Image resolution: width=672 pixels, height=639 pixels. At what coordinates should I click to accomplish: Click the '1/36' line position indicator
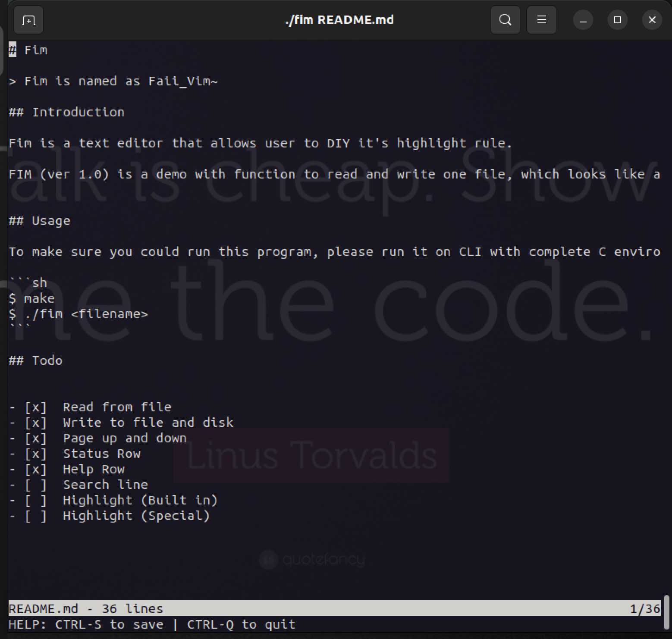point(645,609)
